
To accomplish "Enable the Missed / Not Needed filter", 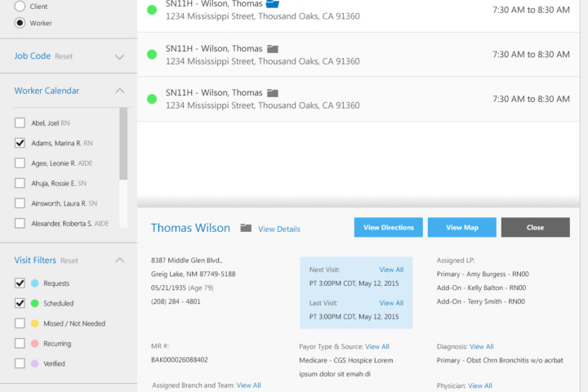I will point(20,323).
